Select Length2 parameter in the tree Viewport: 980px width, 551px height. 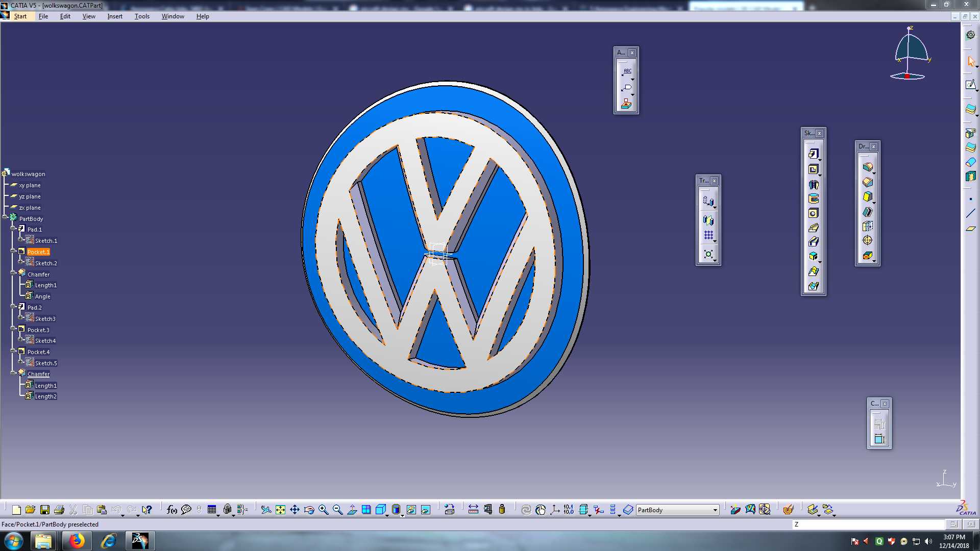click(45, 396)
